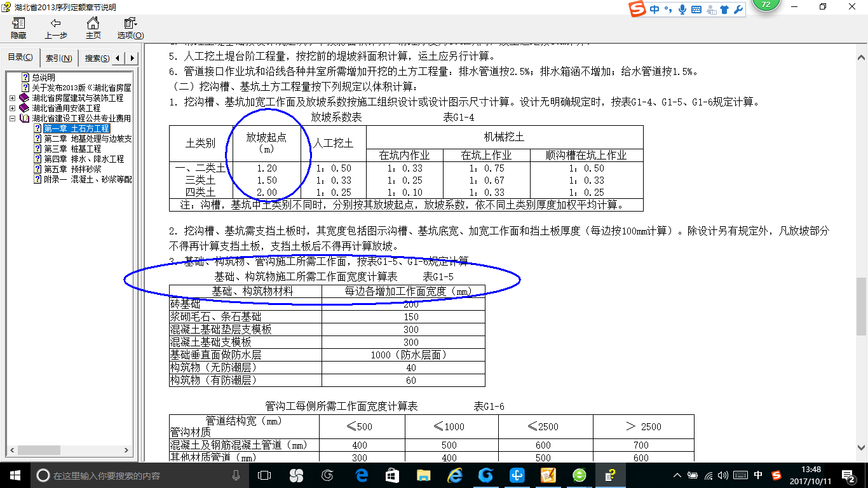Open the Wi-Fi network tray icon
Viewport: 868px width, 488px height.
[709, 475]
